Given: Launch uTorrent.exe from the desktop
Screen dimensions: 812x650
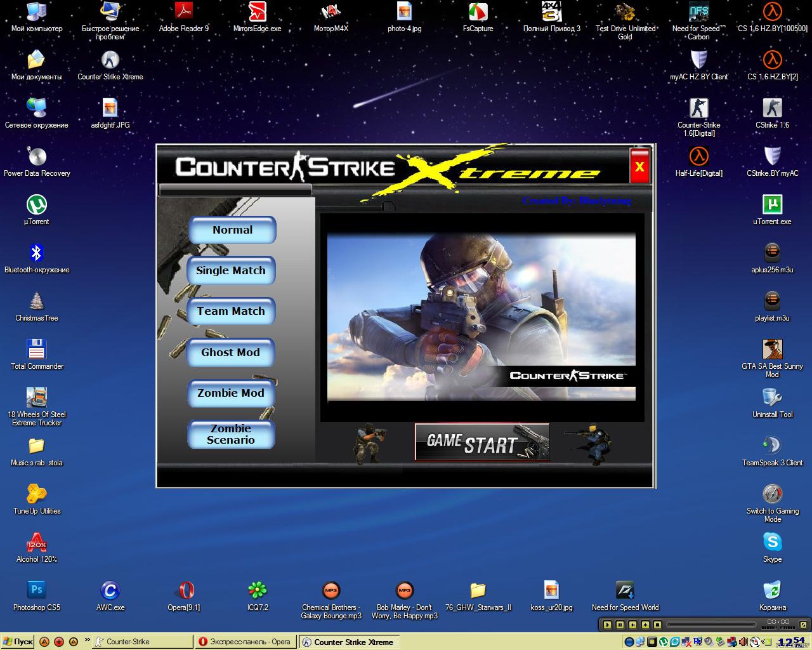Looking at the screenshot, I should coord(773,210).
